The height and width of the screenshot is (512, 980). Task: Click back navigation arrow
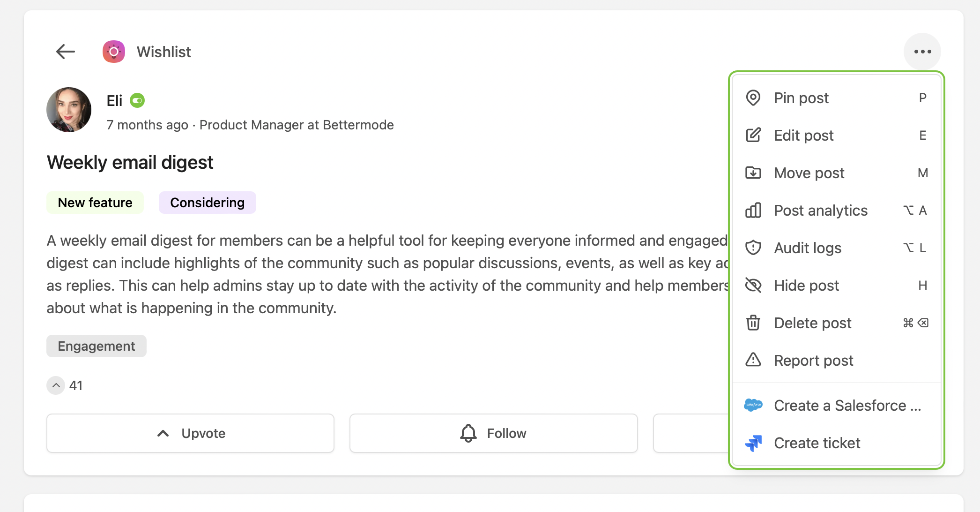point(66,52)
